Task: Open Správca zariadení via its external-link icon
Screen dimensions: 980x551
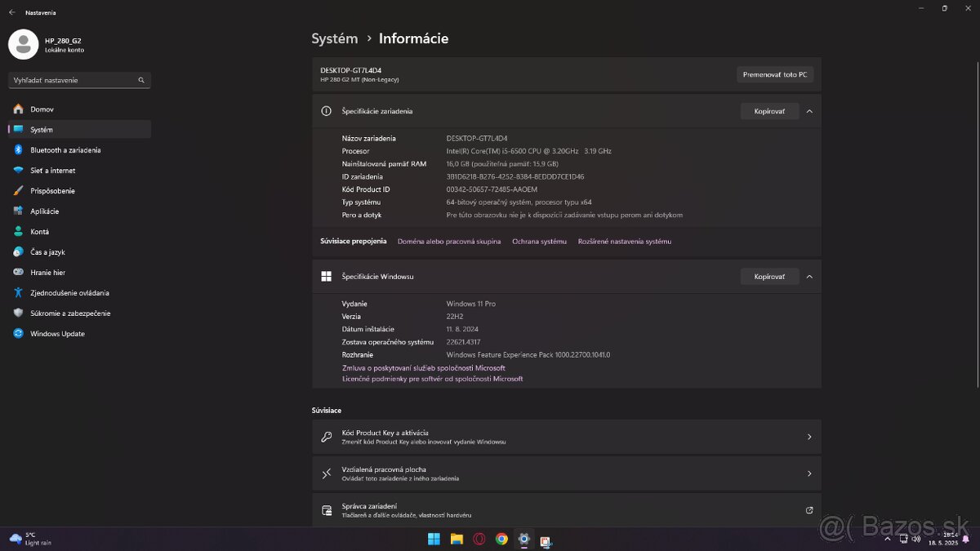Action: pyautogui.click(x=808, y=509)
